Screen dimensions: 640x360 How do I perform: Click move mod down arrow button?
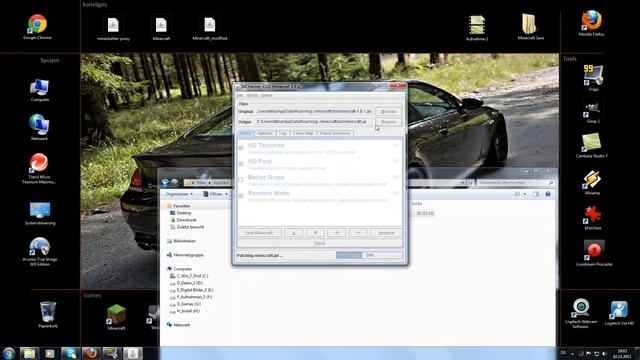[315, 233]
